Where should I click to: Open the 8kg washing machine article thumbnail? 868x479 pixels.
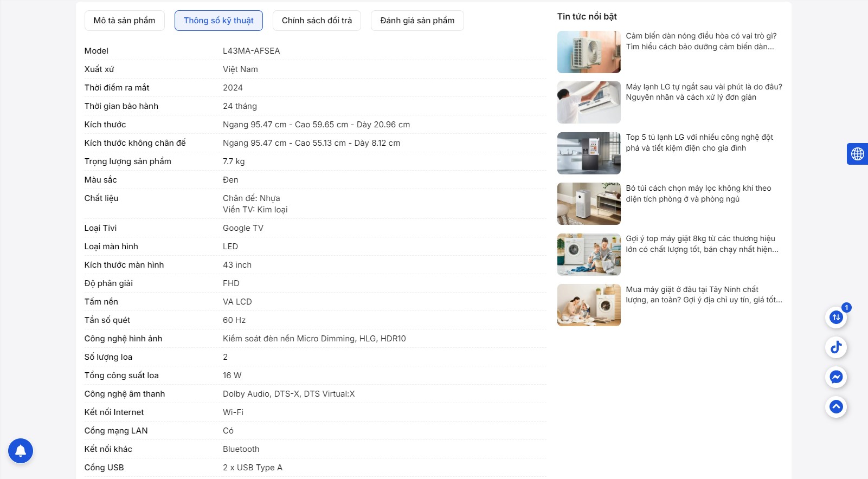pos(589,255)
